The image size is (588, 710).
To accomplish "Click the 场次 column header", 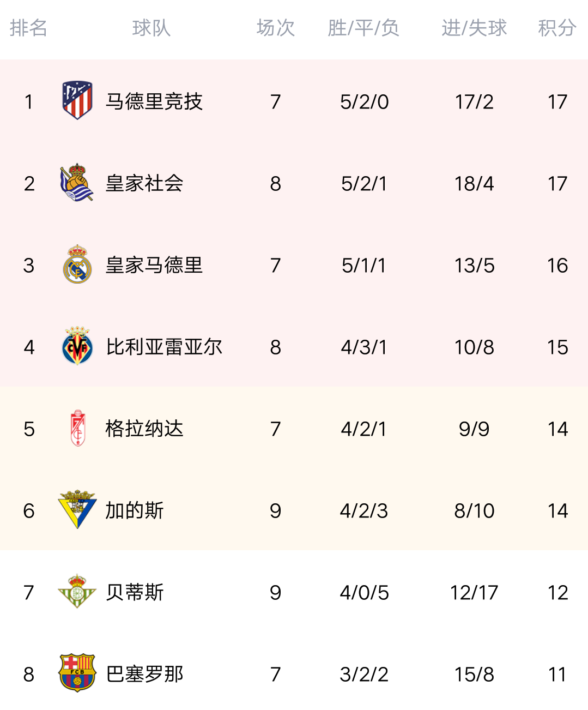I will pyautogui.click(x=276, y=28).
